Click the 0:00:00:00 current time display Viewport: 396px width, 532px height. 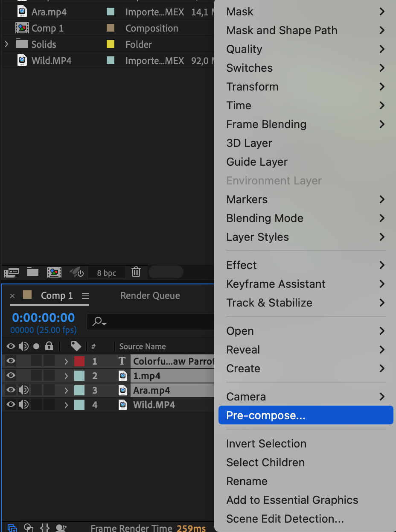(44, 318)
